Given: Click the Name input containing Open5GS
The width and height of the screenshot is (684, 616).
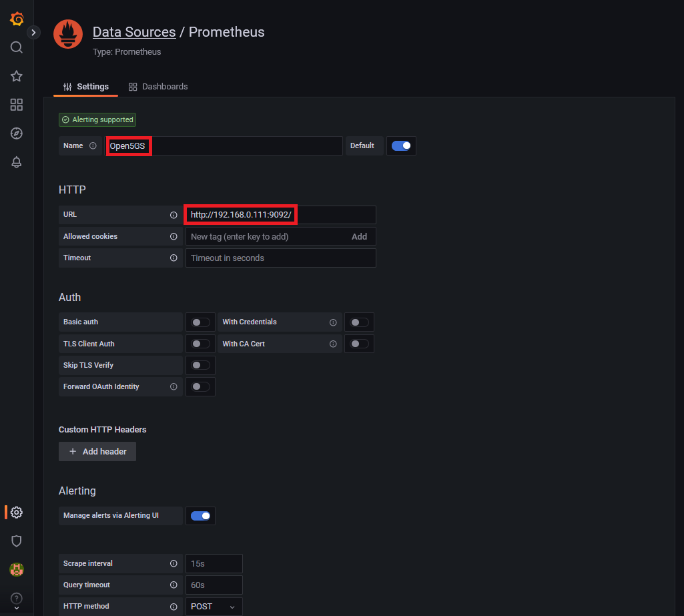Looking at the screenshot, I should click(x=224, y=145).
